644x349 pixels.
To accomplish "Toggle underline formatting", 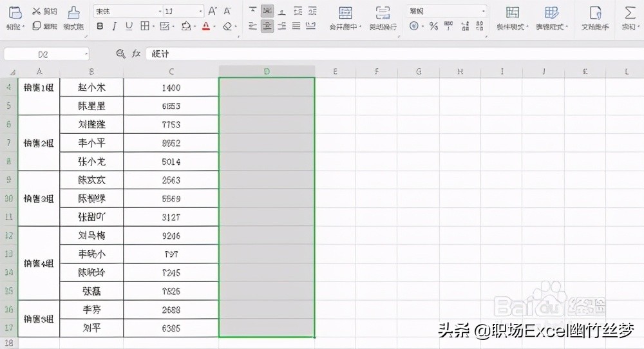I will tap(129, 26).
